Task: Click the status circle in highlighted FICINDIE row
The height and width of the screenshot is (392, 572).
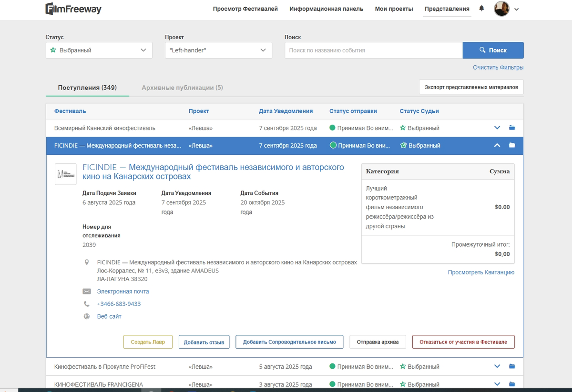Action: pos(333,145)
